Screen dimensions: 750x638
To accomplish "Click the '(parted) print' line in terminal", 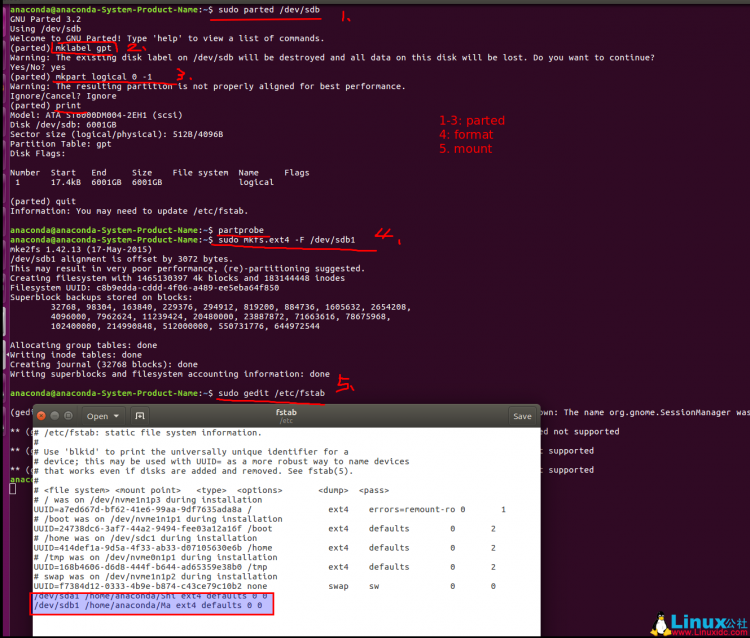I will click(x=45, y=105).
